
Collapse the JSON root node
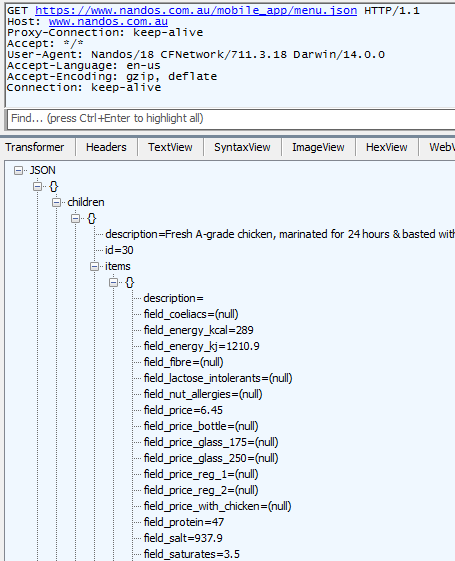point(18,171)
